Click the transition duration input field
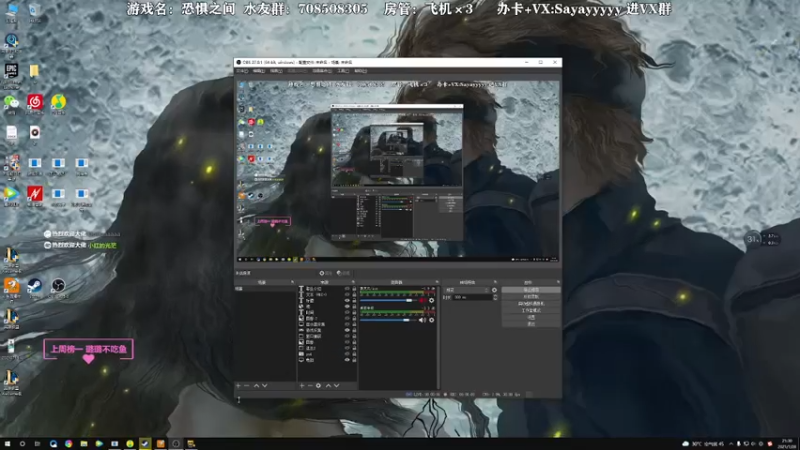800x450 pixels. [x=472, y=297]
